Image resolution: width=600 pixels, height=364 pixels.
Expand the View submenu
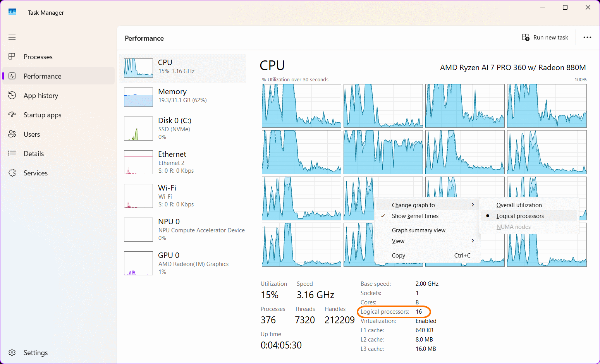pyautogui.click(x=398, y=241)
